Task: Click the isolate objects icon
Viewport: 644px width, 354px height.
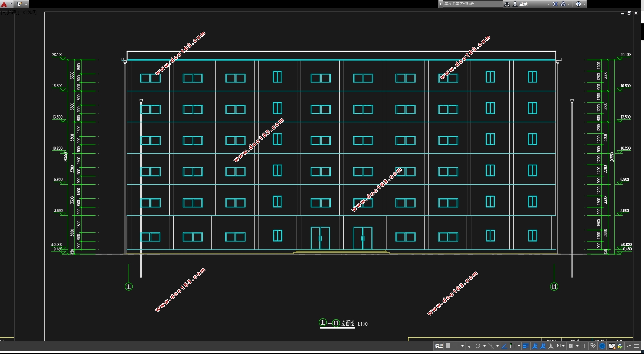Action: tap(593, 346)
